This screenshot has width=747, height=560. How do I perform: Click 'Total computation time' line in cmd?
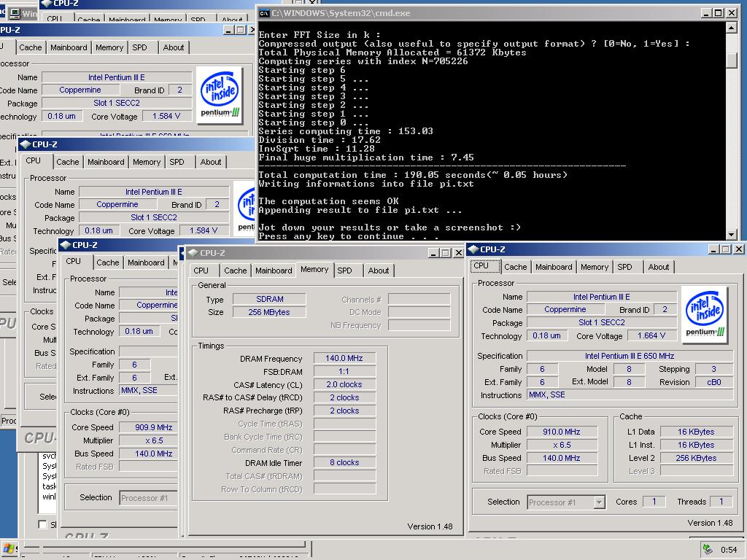[x=413, y=175]
